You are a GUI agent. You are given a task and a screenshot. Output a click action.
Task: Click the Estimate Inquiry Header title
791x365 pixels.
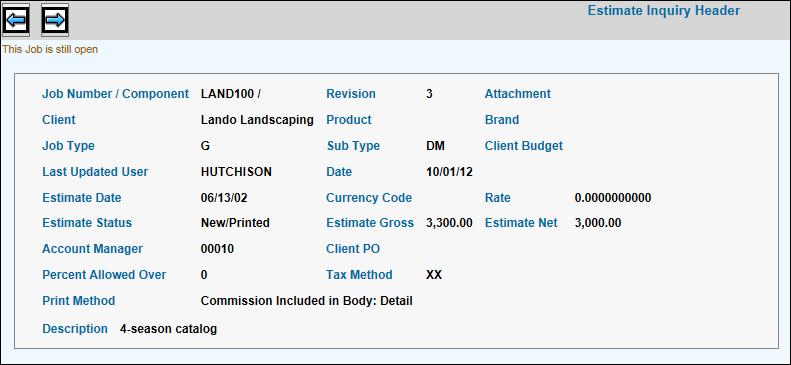point(664,11)
